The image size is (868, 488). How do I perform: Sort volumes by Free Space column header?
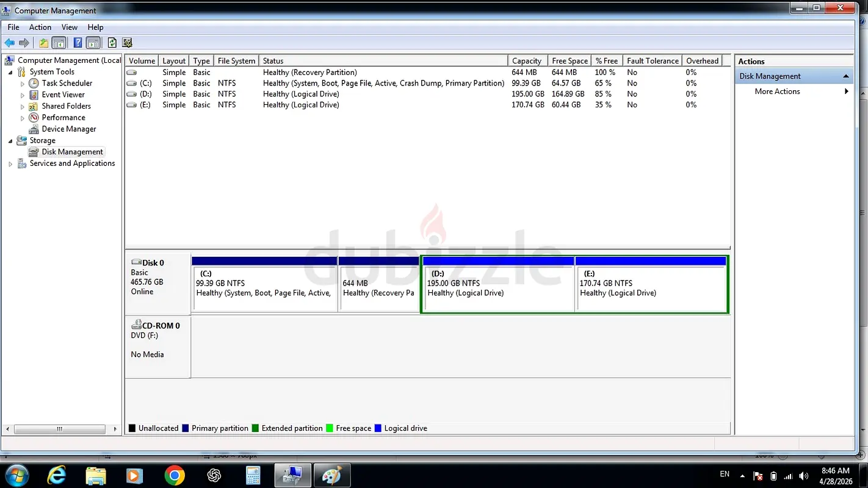569,61
